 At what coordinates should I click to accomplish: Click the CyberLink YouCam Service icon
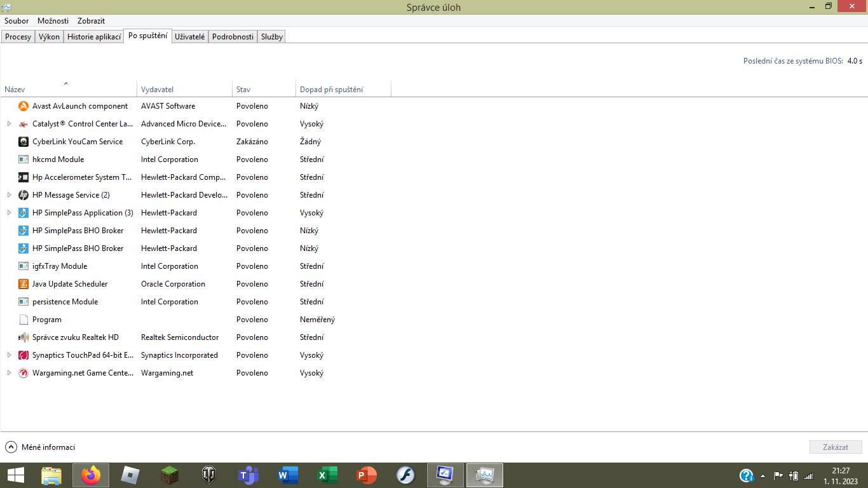click(x=24, y=142)
